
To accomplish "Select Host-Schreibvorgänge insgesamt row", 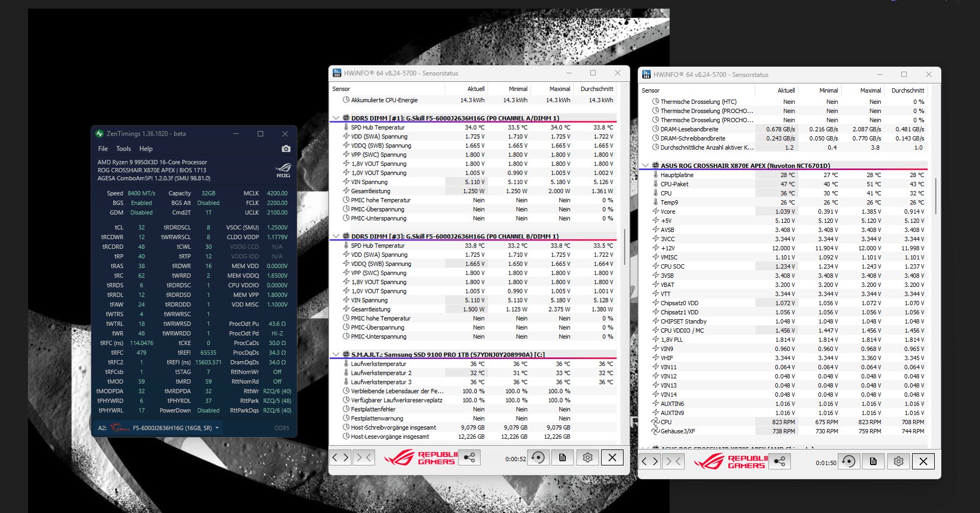I will point(474,427).
